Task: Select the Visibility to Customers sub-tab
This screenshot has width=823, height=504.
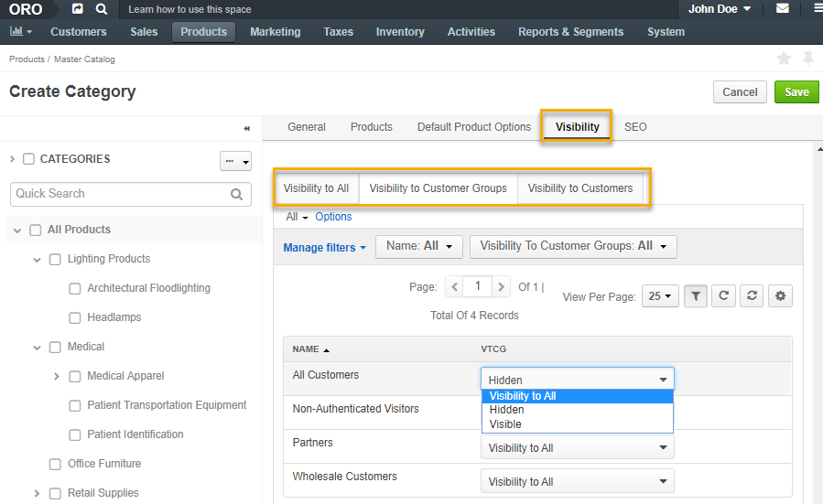Action: click(x=580, y=188)
